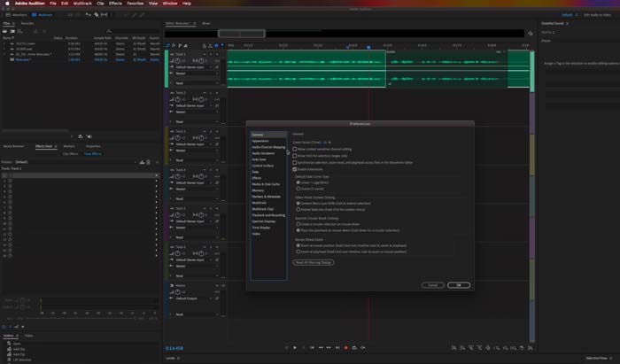The image size is (620, 364).
Task: Select Create a circular selection on mouse down
Action: pyautogui.click(x=298, y=224)
